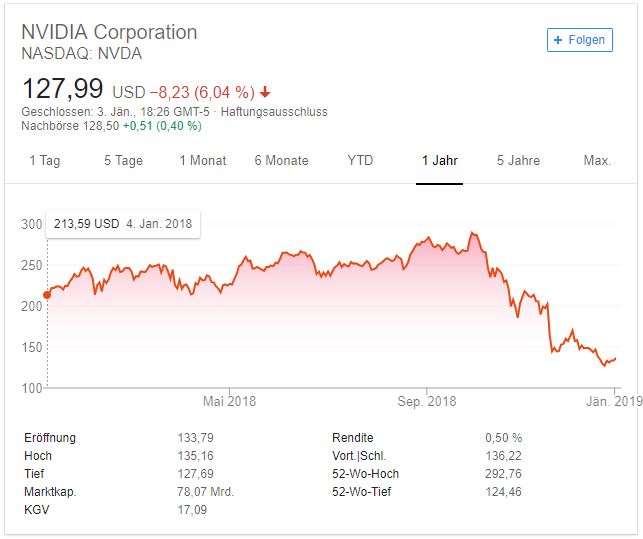The image size is (643, 539).
Task: Show the 1 Monat chart
Action: 202,161
